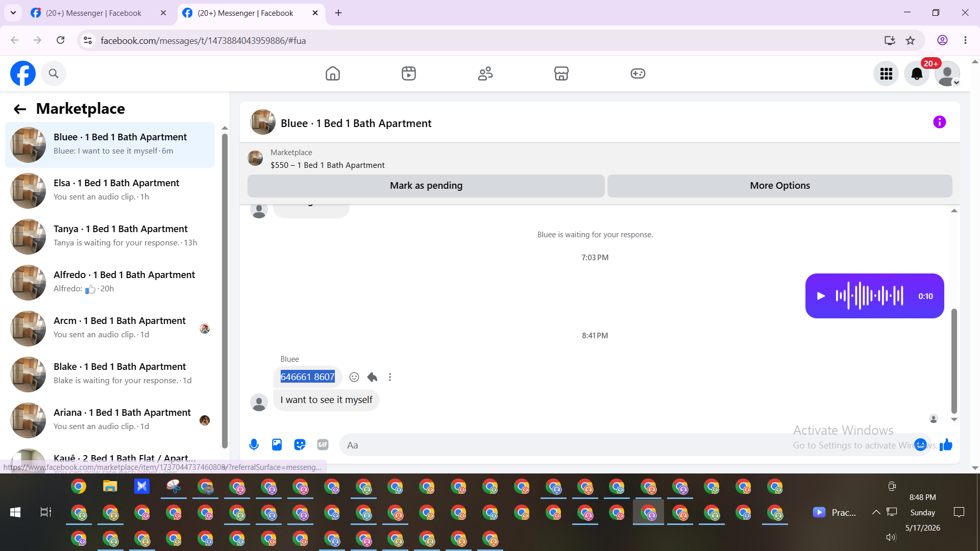980x551 pixels.
Task: React to Bluee's phone number message
Action: 354,377
